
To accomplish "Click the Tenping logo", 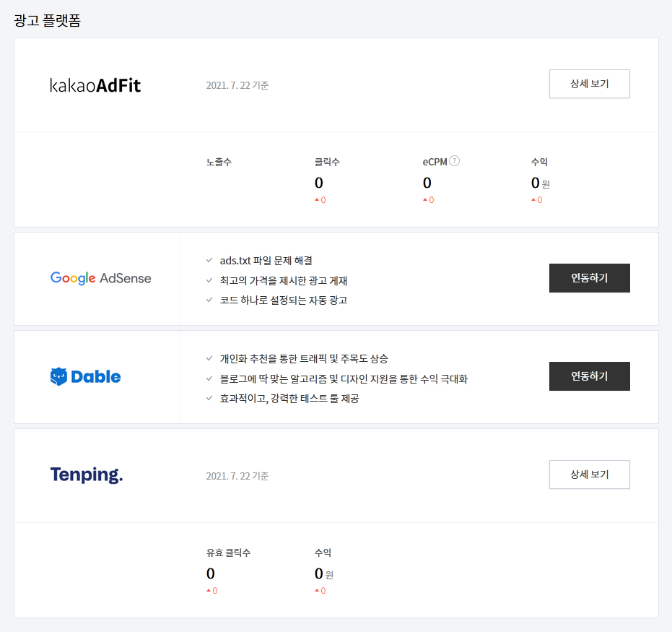I will (87, 475).
